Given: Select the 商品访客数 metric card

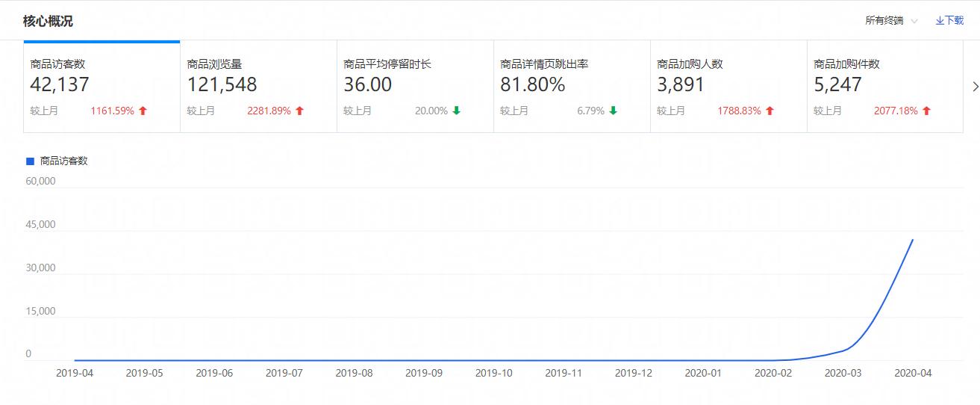Looking at the screenshot, I should point(102,87).
